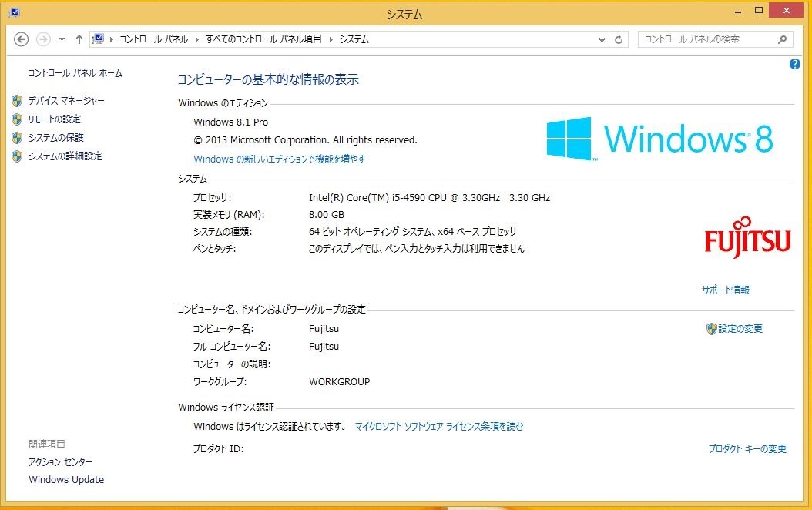Close the システム window
The height and width of the screenshot is (510, 812).
(x=786, y=11)
